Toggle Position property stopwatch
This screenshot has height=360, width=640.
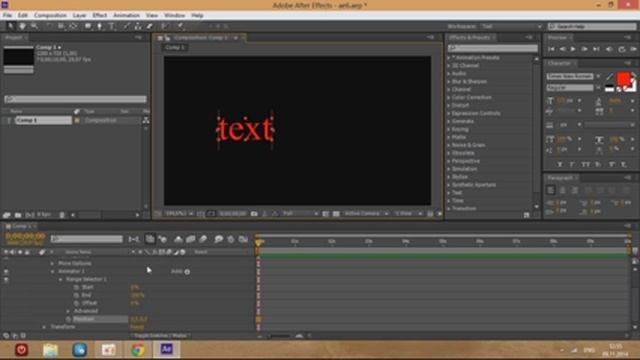click(69, 319)
